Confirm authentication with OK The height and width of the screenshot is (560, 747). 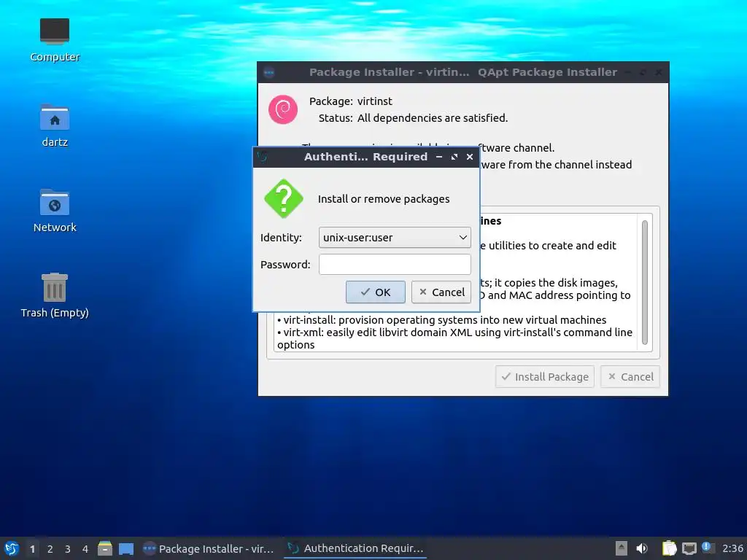click(376, 292)
